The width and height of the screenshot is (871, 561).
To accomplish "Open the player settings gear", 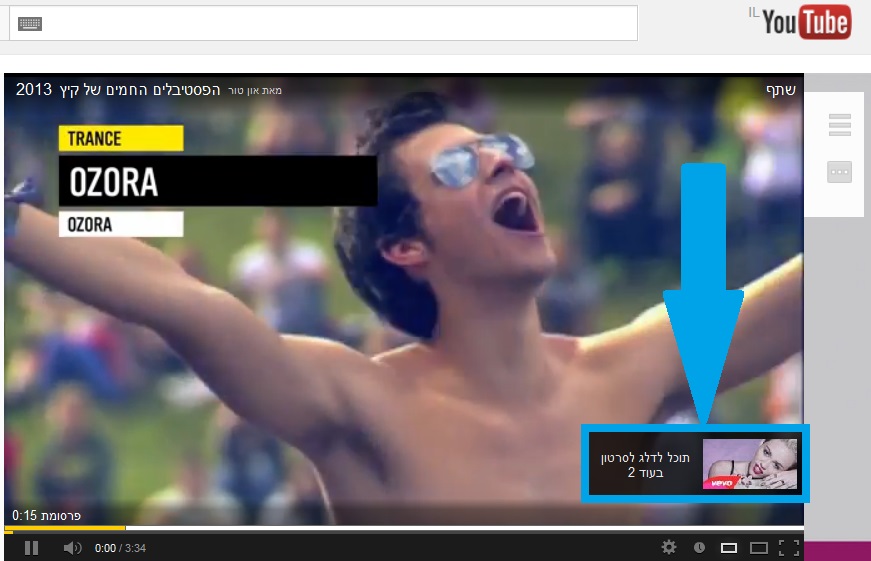I will tap(669, 547).
